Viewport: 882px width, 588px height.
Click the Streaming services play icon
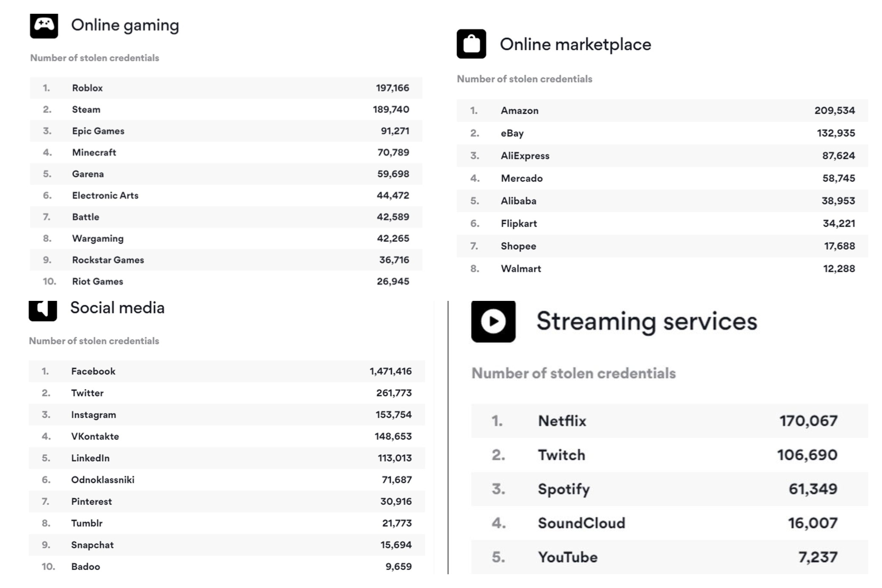[x=493, y=321]
